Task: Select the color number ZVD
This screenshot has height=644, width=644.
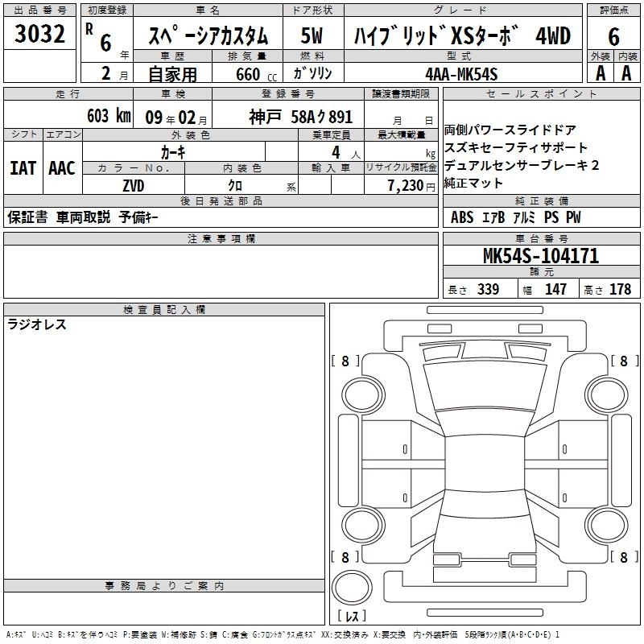Action: [x=134, y=184]
